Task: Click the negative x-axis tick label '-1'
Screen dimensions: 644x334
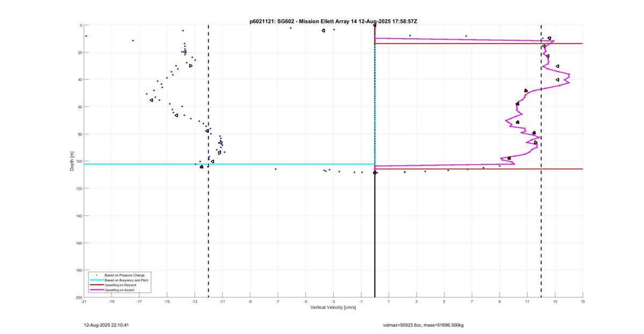Action: pyautogui.click(x=361, y=301)
